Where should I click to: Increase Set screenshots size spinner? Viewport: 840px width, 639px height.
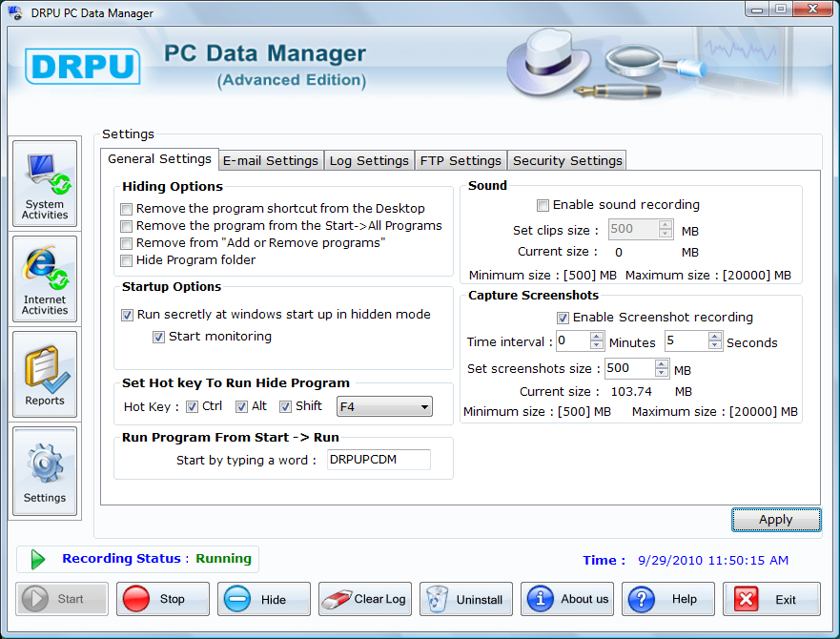pyautogui.click(x=662, y=364)
